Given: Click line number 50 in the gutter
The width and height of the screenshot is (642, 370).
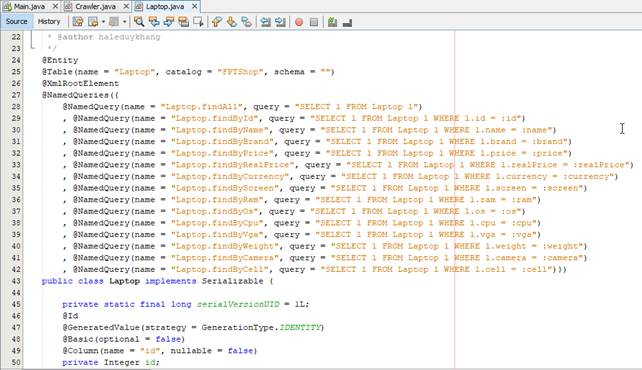Looking at the screenshot, I should coord(16,362).
